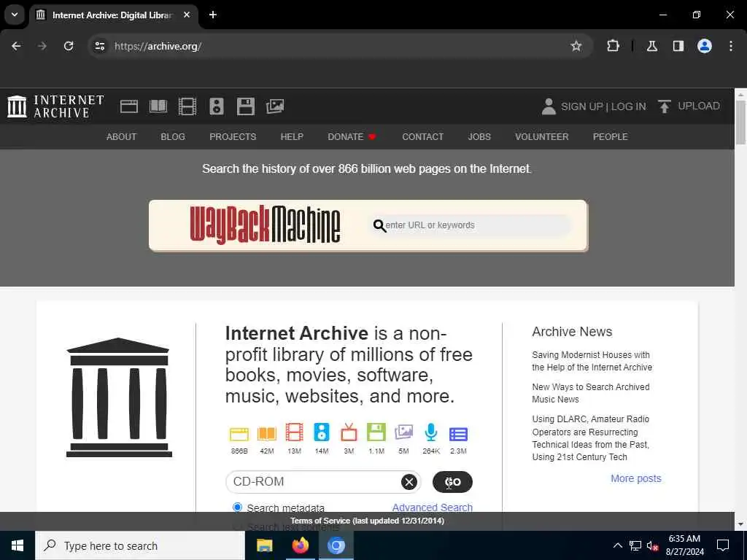
Task: Open the Chrome extensions puzzle icon
Action: click(x=613, y=46)
